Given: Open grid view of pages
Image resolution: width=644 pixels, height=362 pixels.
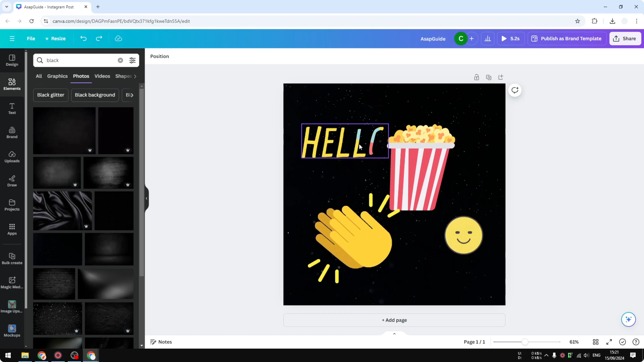Looking at the screenshot, I should tap(596, 342).
